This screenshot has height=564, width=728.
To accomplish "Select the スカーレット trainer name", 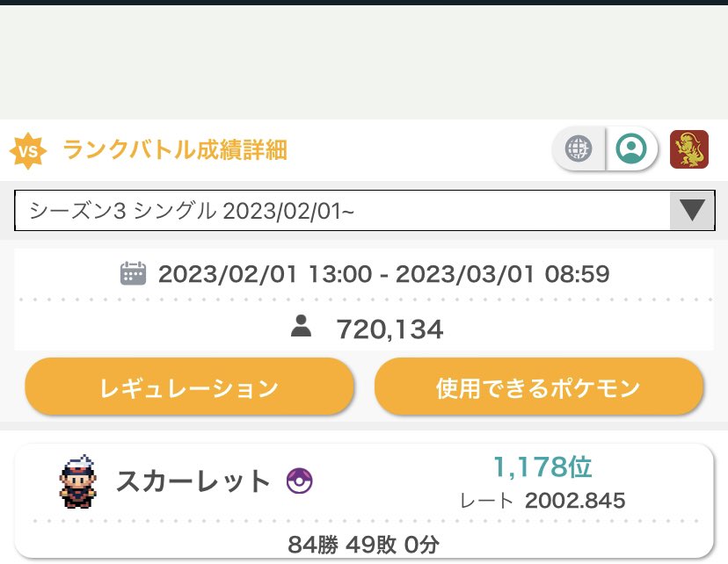I will pyautogui.click(x=193, y=481).
